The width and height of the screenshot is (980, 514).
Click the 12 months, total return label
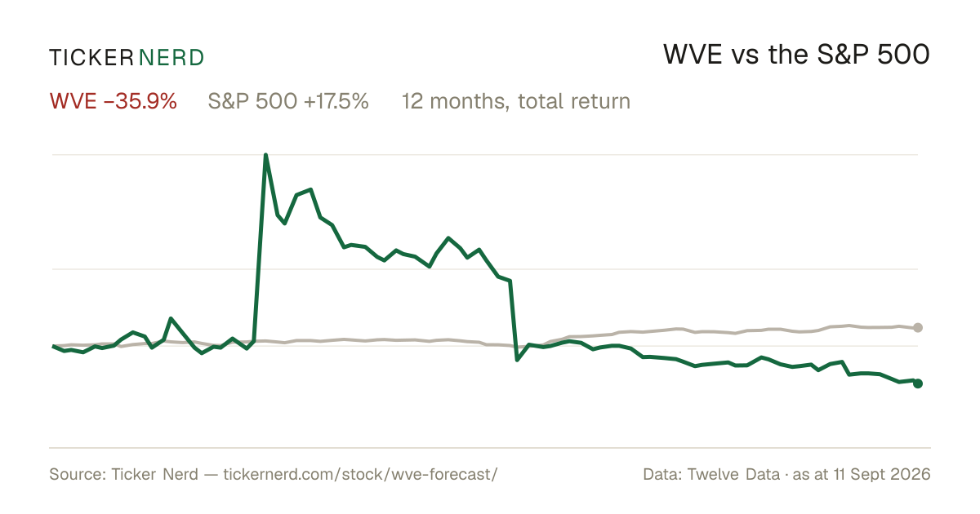pos(515,101)
